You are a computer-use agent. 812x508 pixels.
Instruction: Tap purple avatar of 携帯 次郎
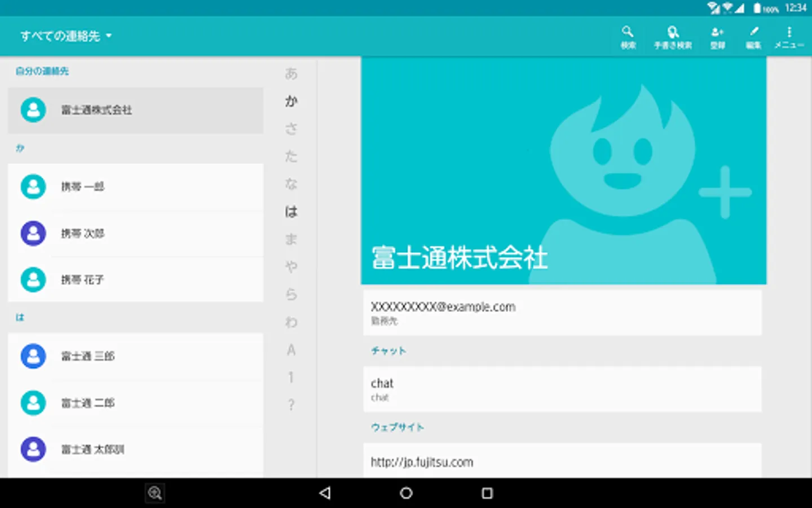click(x=33, y=233)
